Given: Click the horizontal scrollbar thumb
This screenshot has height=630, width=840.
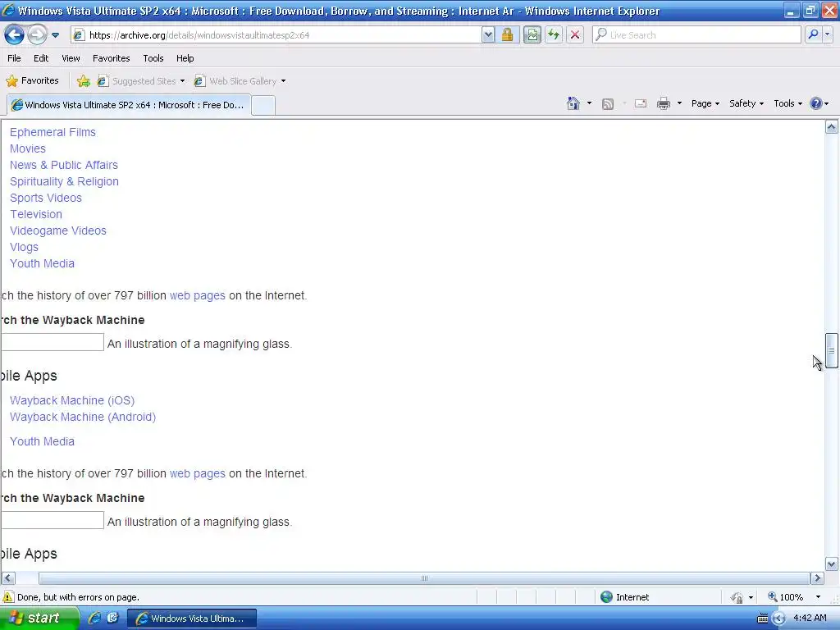Looking at the screenshot, I should click(x=424, y=578).
